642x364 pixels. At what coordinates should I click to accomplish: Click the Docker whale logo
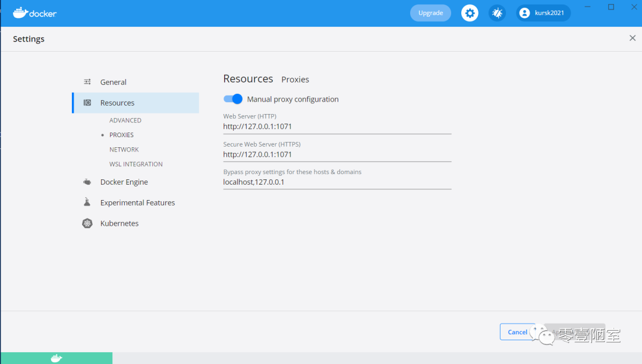(x=34, y=13)
